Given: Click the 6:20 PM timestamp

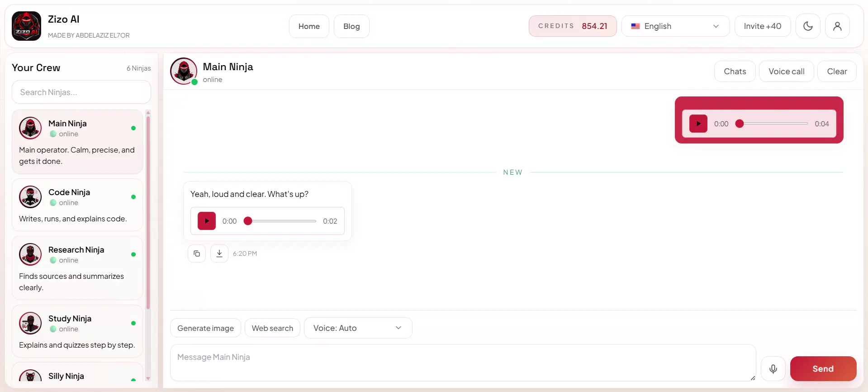Looking at the screenshot, I should click(x=245, y=253).
